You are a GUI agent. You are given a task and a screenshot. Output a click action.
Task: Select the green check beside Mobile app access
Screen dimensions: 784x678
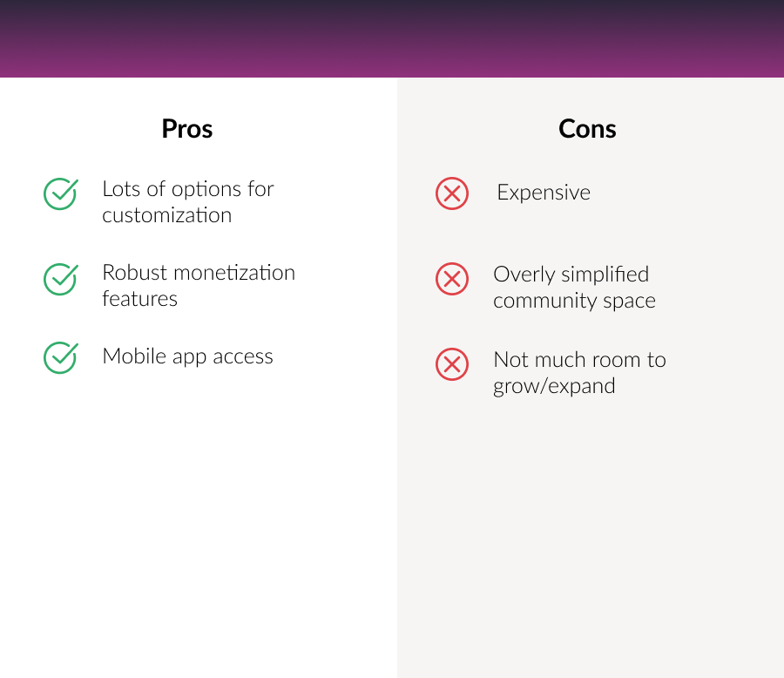[x=60, y=357]
